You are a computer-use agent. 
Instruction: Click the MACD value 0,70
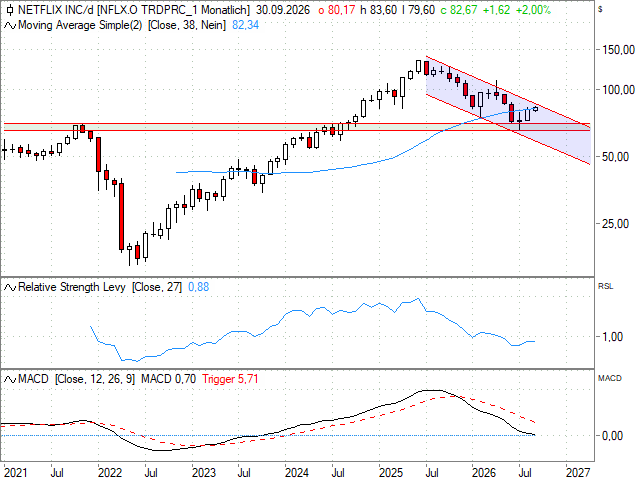[169, 380]
